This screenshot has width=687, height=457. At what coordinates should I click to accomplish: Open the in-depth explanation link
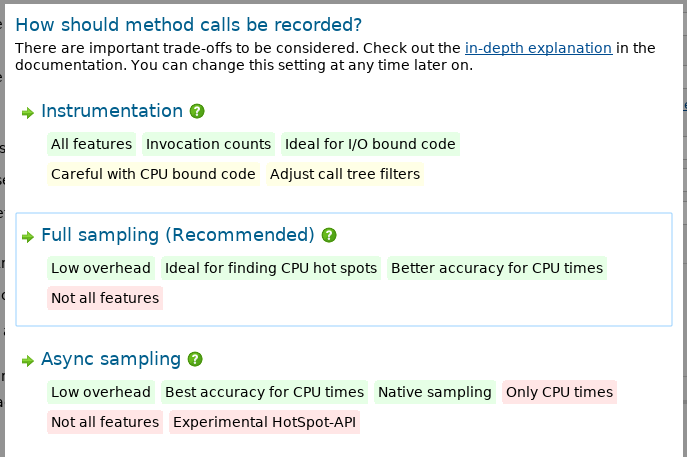(538, 48)
